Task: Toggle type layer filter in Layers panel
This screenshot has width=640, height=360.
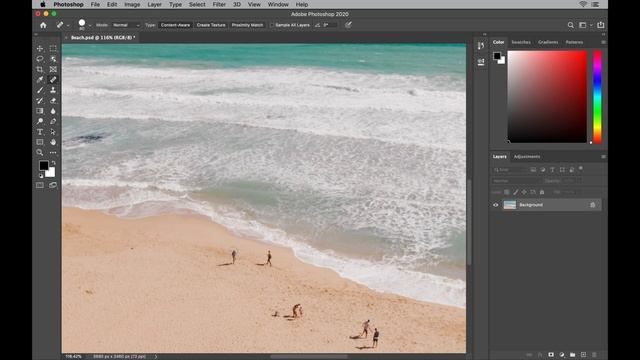Action: (552, 169)
